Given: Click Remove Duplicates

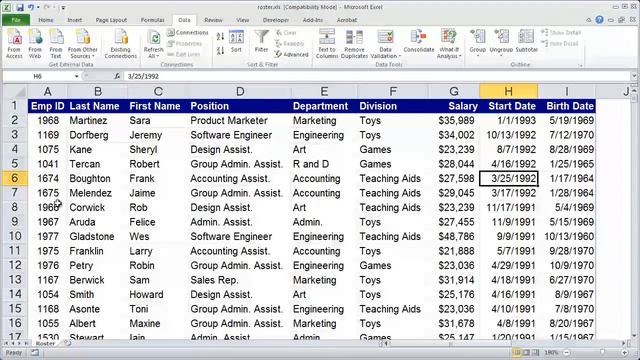Looking at the screenshot, I should point(354,44).
